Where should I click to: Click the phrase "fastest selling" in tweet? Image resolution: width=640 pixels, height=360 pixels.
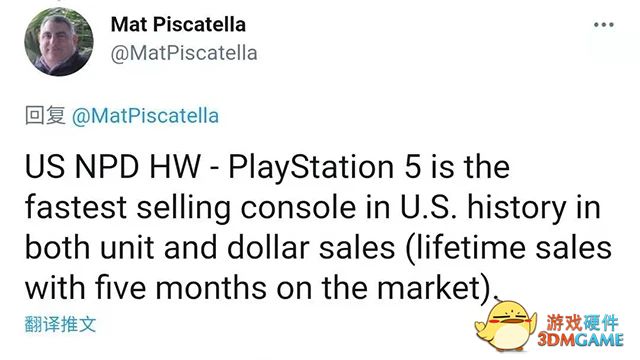(128, 208)
